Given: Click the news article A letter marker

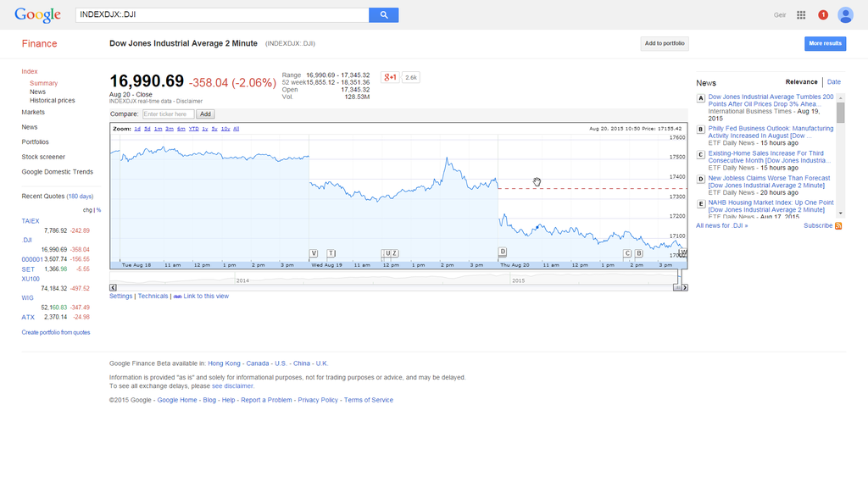Looking at the screenshot, I should pyautogui.click(x=701, y=98).
